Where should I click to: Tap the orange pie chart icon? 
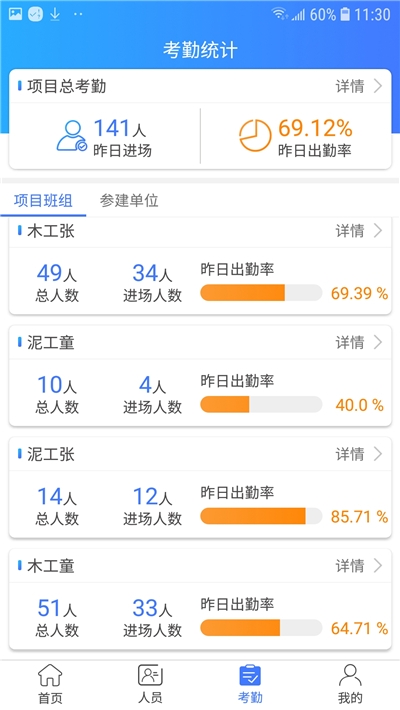click(255, 135)
